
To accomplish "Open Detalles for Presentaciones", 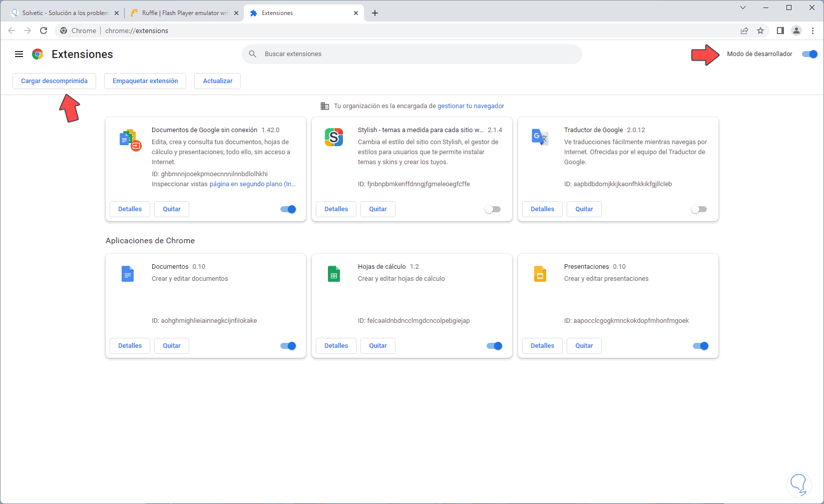I will (x=543, y=346).
